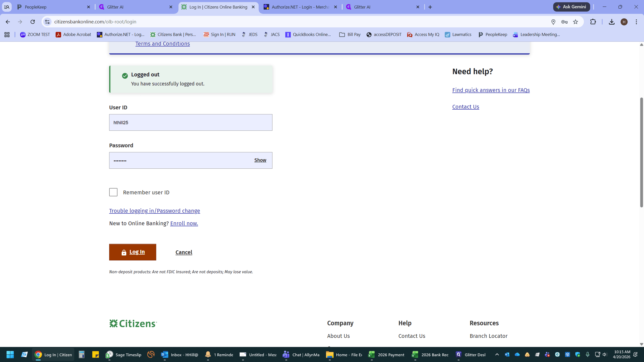Open Terms and Conditions link
The width and height of the screenshot is (644, 362).
coord(163,43)
